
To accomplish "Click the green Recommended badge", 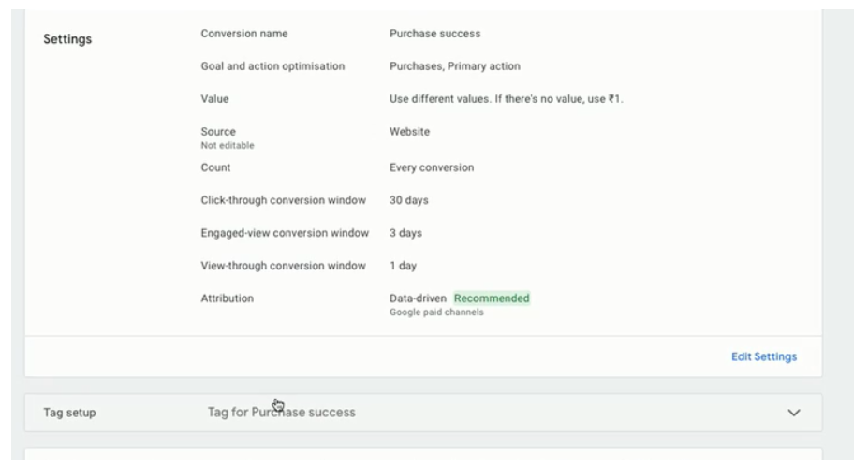I will [x=492, y=298].
